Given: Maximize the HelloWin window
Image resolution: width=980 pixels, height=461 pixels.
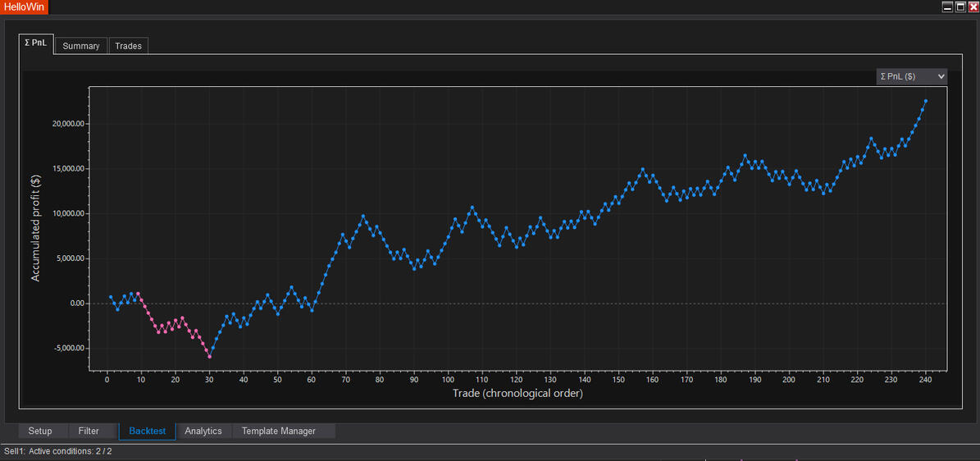Looking at the screenshot, I should [x=959, y=7].
